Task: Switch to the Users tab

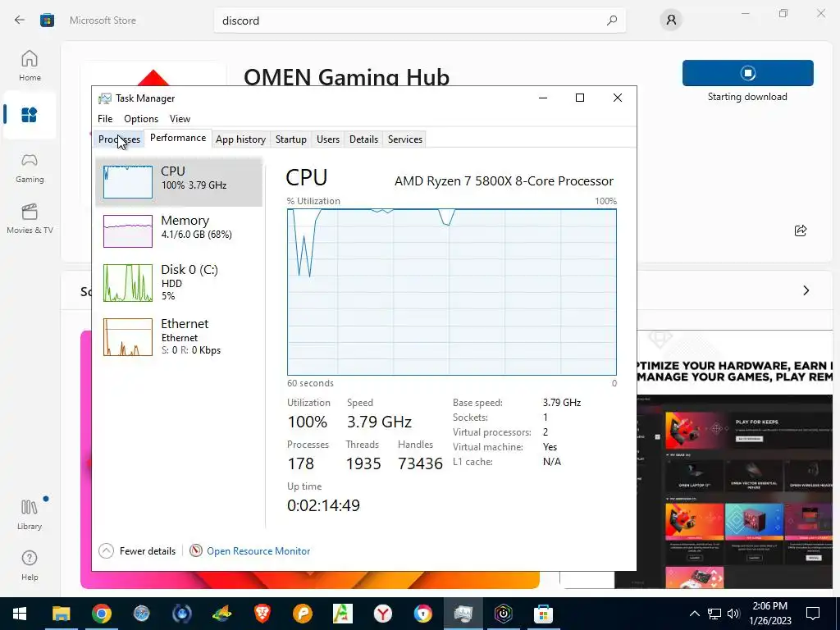Action: [328, 139]
